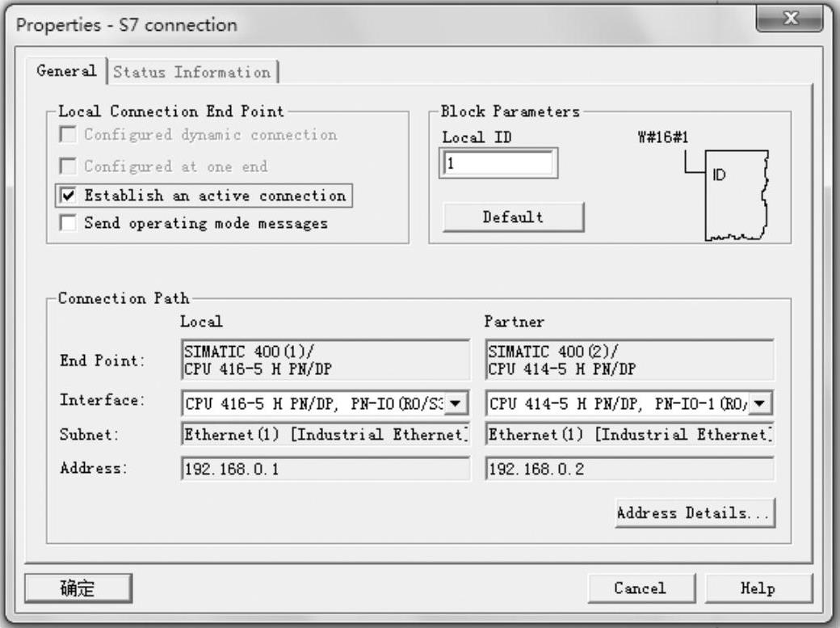Image resolution: width=840 pixels, height=628 pixels.
Task: Open Help for this dialog
Action: tap(758, 588)
